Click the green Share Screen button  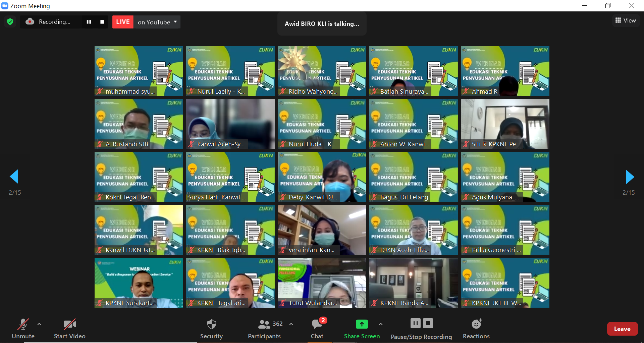tap(362, 329)
